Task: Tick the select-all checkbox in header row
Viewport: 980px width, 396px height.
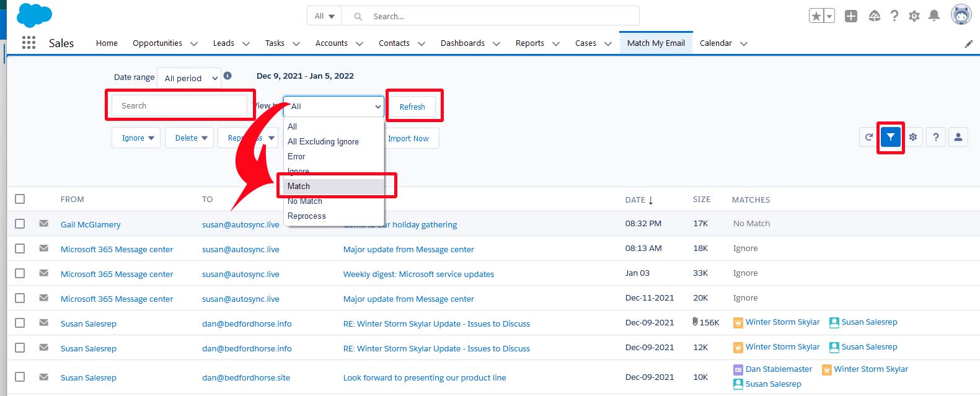Action: pos(20,199)
